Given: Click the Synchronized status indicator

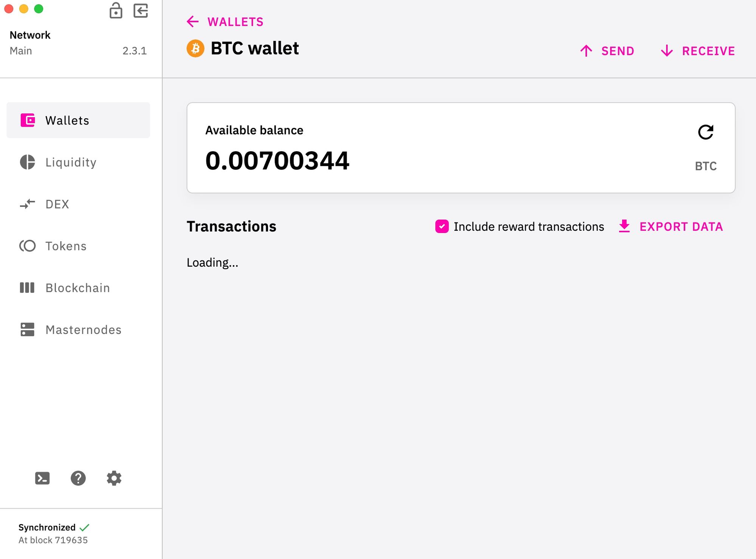Looking at the screenshot, I should (x=54, y=527).
